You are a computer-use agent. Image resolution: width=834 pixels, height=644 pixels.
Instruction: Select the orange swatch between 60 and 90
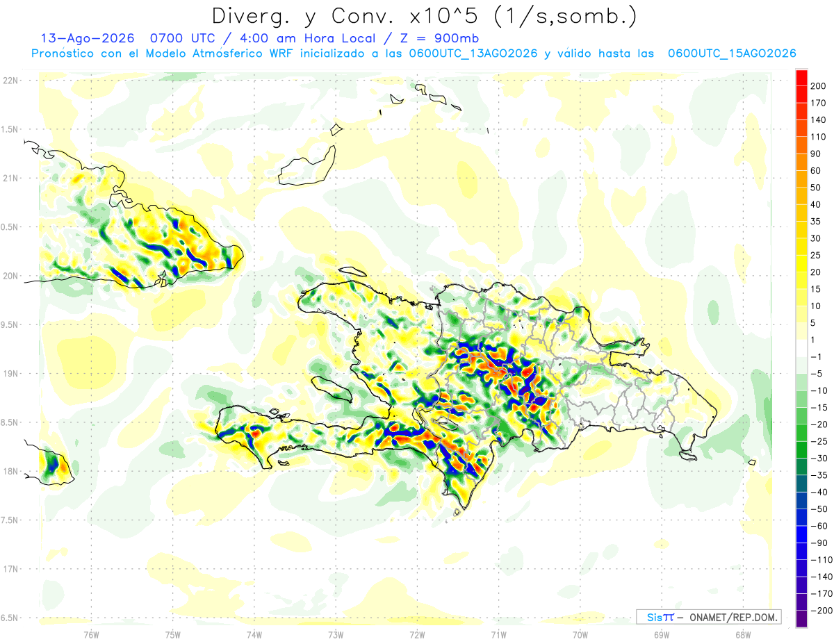[801, 162]
